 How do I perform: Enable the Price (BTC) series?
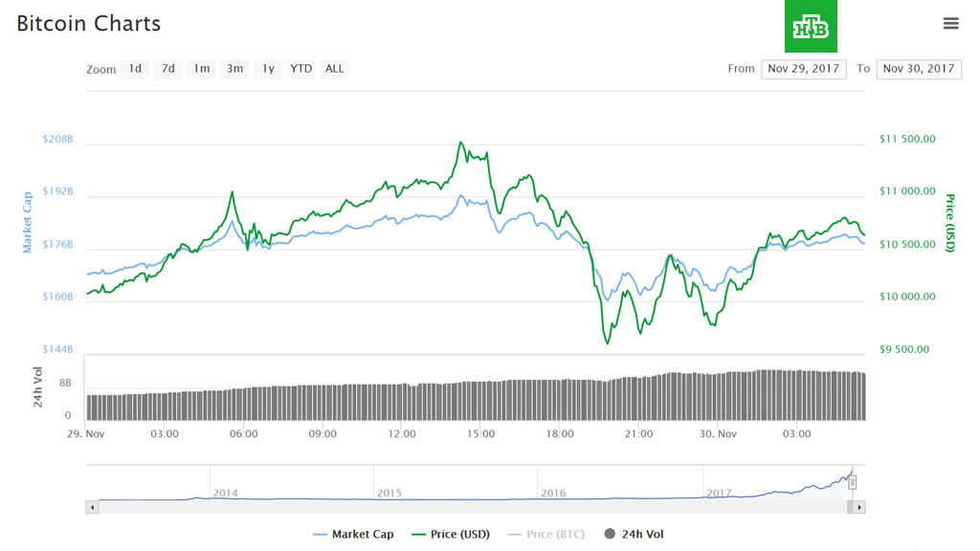[x=549, y=534]
